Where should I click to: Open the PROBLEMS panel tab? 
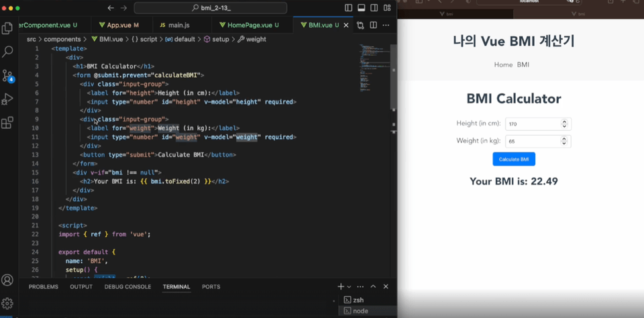[x=44, y=286]
